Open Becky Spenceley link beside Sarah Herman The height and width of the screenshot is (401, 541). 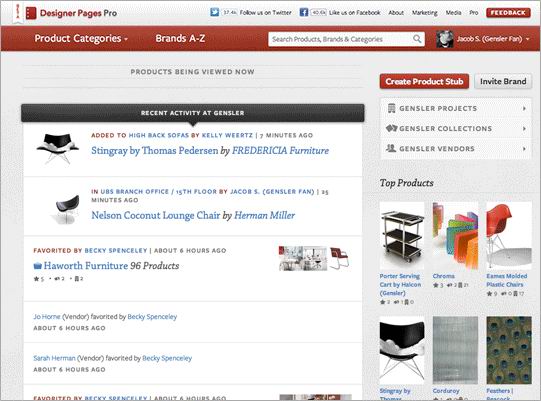coord(167,358)
